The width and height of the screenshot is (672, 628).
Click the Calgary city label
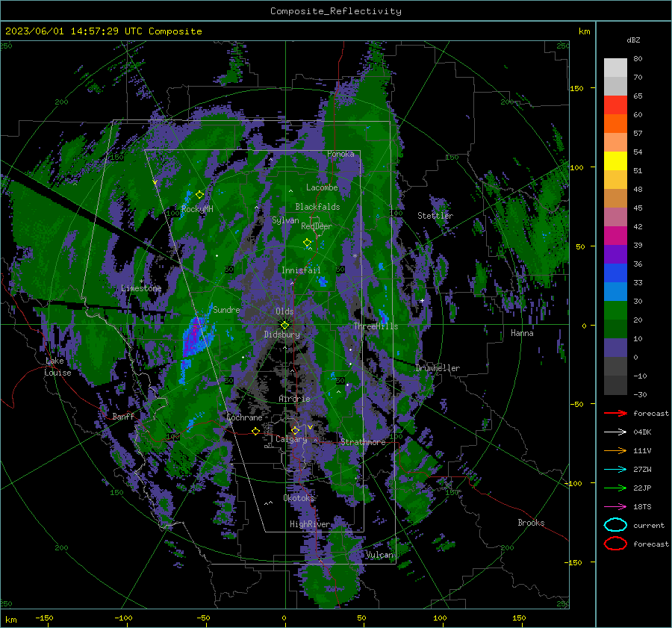(x=291, y=439)
